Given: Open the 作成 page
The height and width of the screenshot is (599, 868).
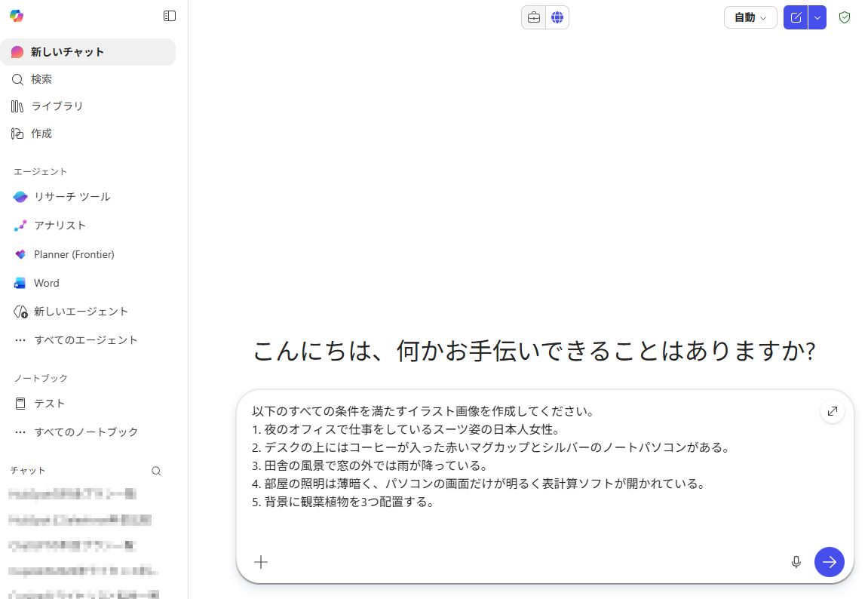Looking at the screenshot, I should [41, 134].
